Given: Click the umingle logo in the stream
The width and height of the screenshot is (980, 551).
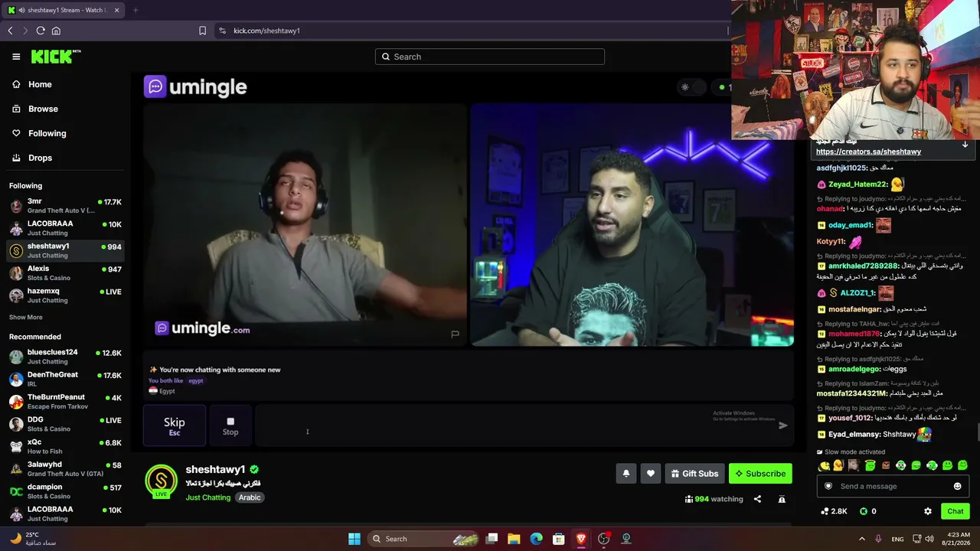Looking at the screenshot, I should pos(195,87).
